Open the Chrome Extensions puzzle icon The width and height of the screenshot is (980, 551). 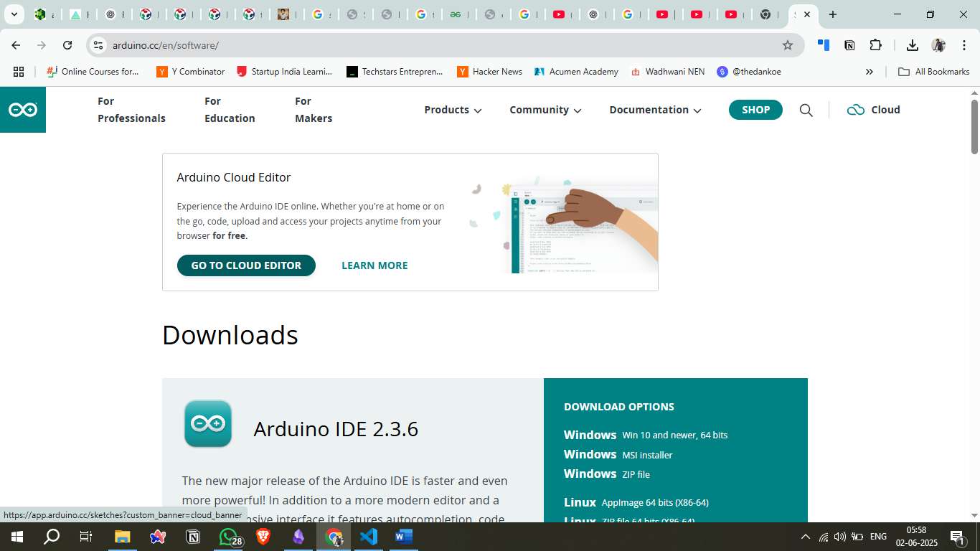875,45
